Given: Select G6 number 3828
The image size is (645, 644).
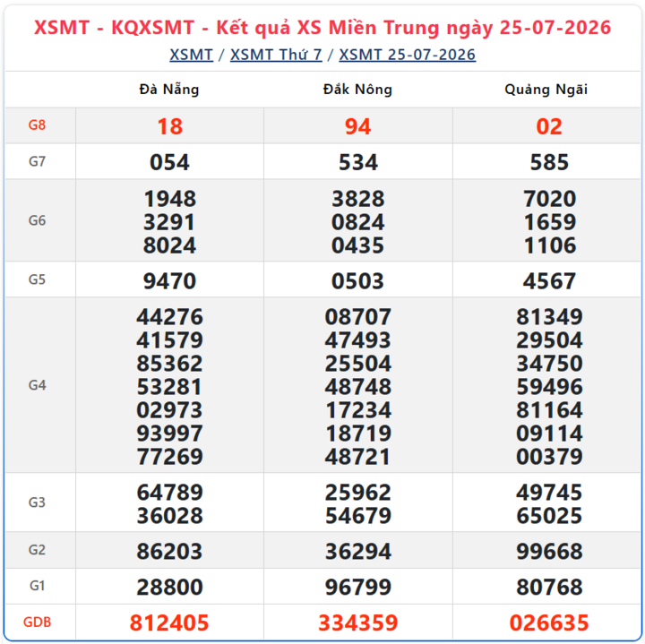Looking at the screenshot, I should coord(357,199).
